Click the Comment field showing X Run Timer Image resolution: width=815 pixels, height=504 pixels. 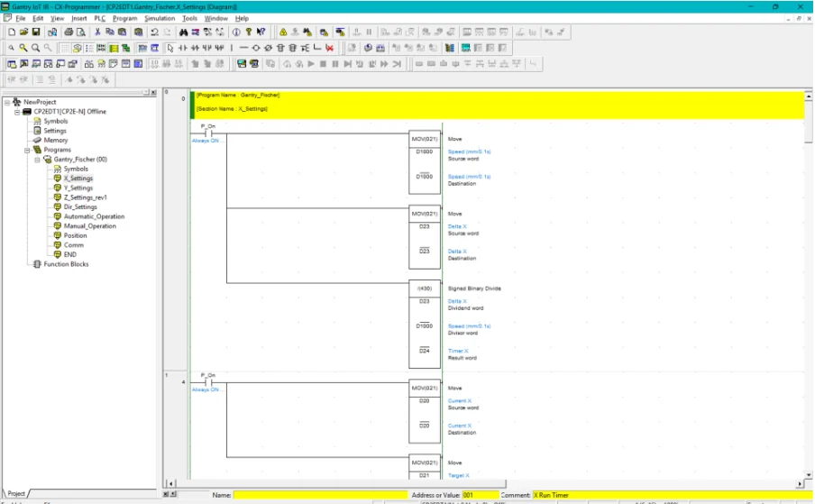point(671,495)
